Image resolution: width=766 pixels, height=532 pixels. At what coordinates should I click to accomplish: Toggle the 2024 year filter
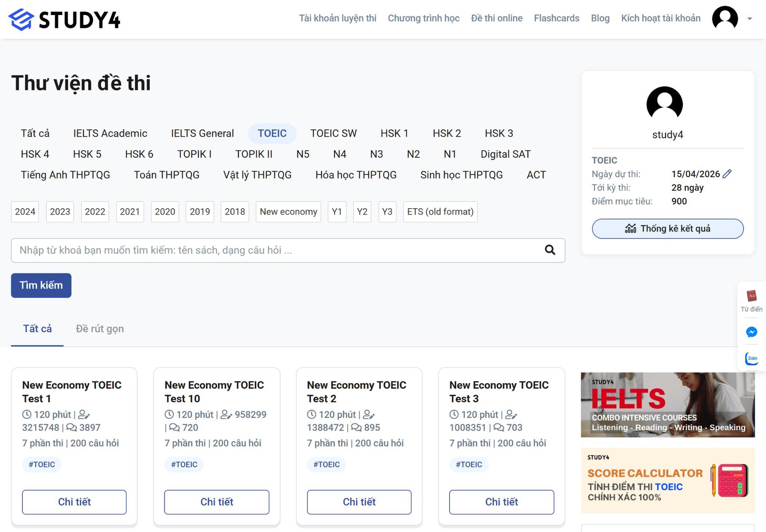click(x=25, y=212)
